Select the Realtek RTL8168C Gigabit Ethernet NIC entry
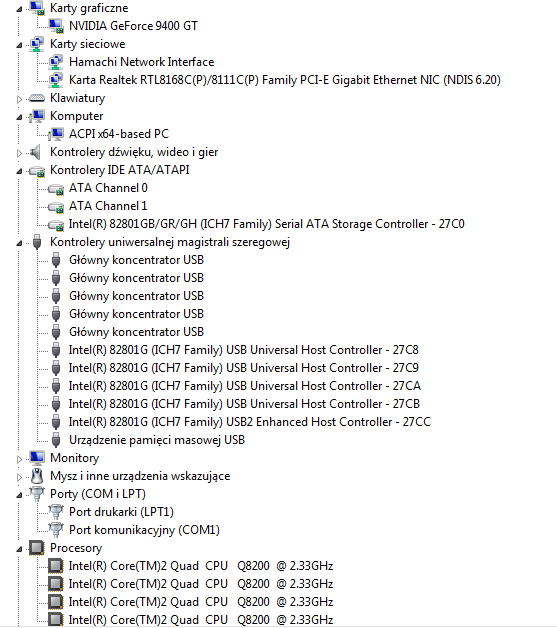This screenshot has width=557, height=628. [x=285, y=80]
